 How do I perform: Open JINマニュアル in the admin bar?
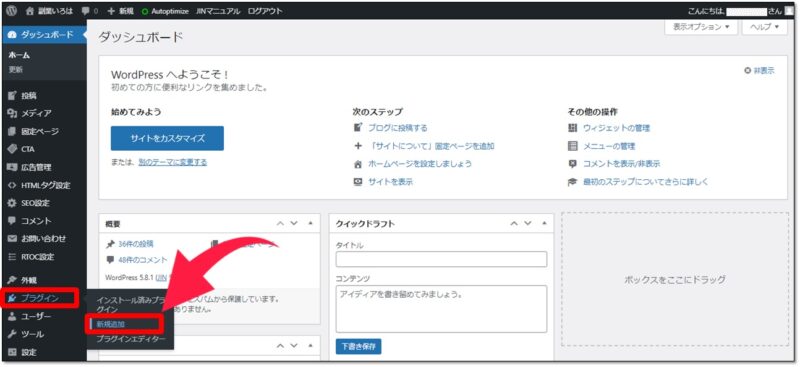tap(218, 11)
